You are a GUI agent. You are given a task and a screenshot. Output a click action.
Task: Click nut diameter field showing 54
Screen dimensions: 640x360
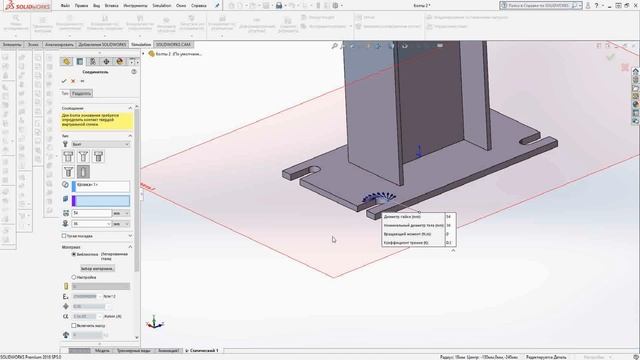91,213
